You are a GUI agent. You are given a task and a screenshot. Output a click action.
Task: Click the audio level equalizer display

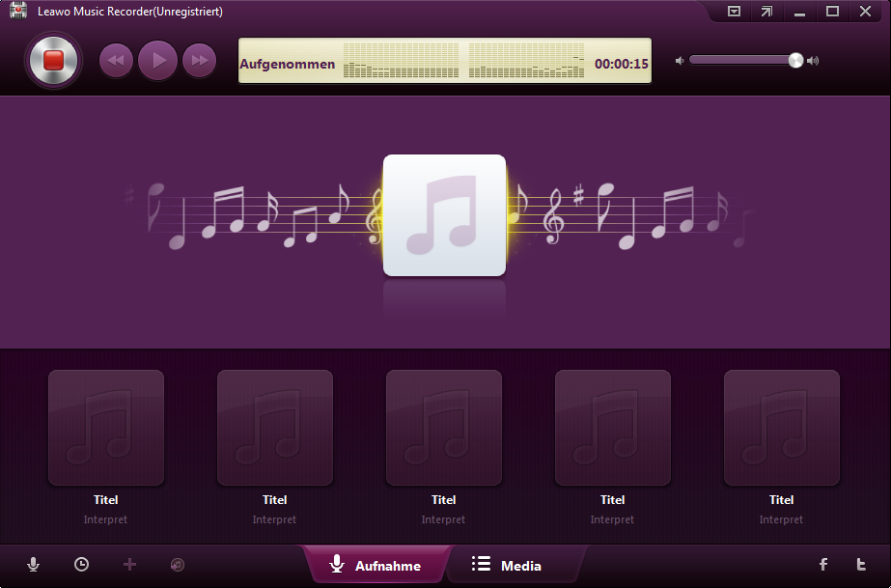463,60
